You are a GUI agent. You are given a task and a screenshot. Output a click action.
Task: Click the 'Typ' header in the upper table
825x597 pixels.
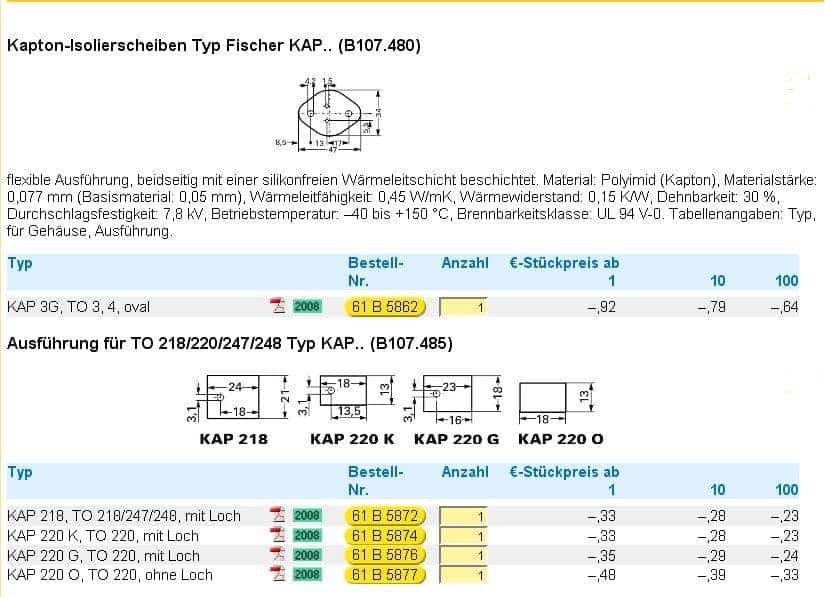pyautogui.click(x=20, y=263)
